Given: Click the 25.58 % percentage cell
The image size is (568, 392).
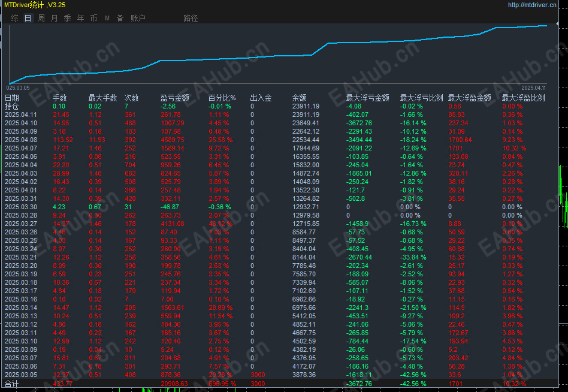Looking at the screenshot, I should pos(220,140).
